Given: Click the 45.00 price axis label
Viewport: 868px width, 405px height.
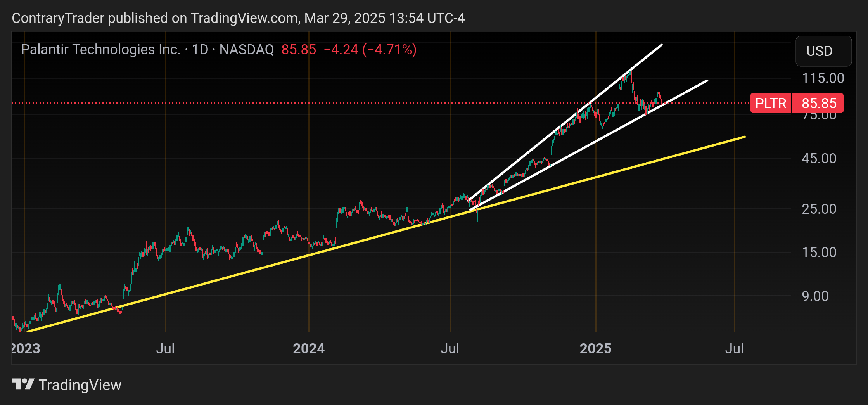Looking at the screenshot, I should coord(819,158).
